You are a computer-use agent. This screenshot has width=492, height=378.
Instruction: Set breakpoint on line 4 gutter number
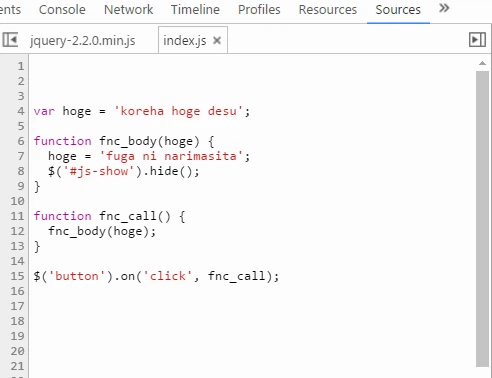click(x=21, y=111)
